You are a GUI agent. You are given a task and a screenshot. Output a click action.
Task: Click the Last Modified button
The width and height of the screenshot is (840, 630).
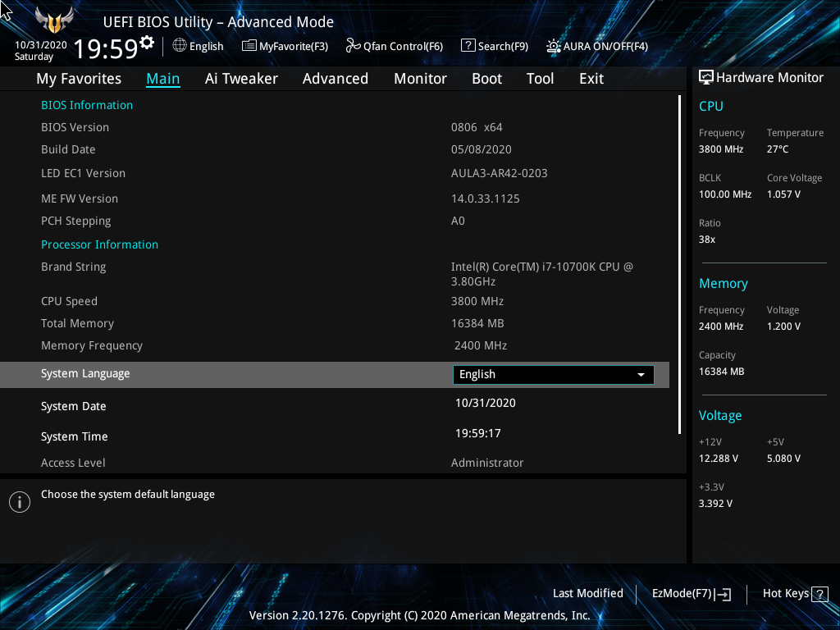[x=587, y=594]
